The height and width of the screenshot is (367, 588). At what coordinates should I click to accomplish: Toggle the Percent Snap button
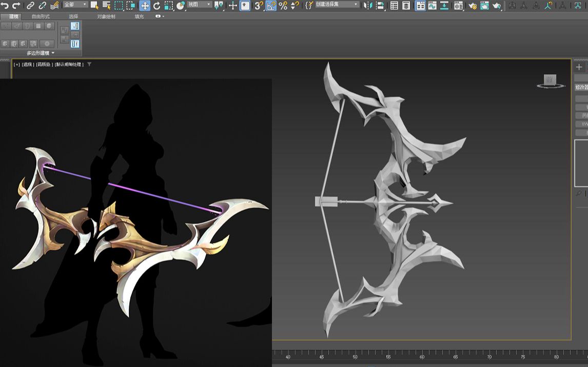coord(283,6)
